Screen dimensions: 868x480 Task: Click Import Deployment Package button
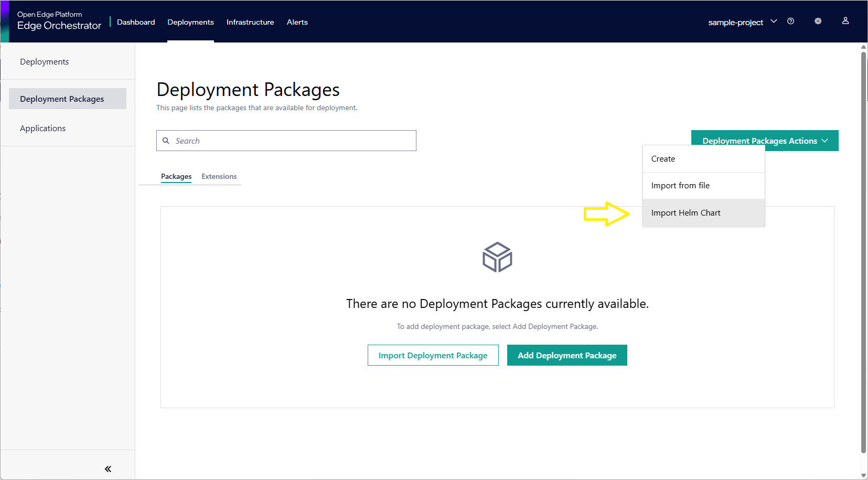(x=433, y=356)
